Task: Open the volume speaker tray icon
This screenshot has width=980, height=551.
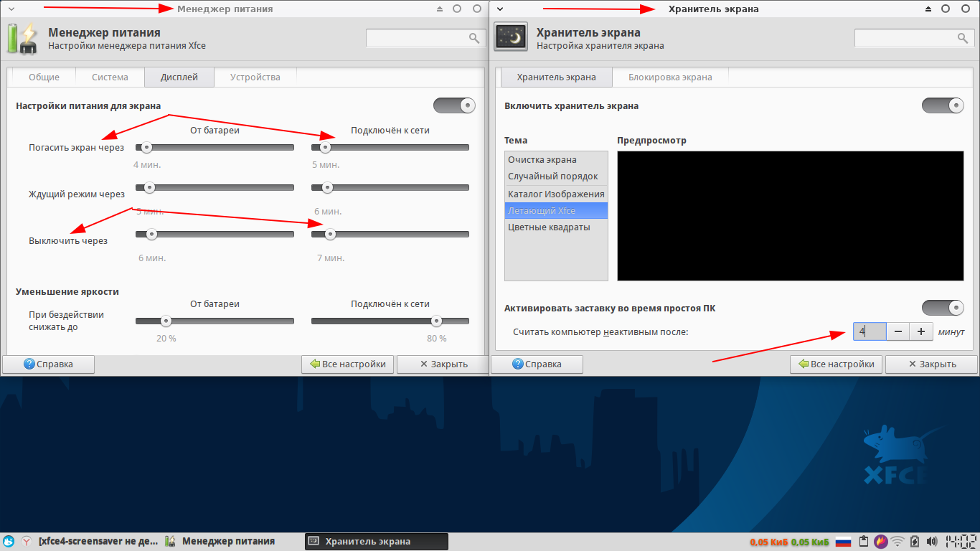Action: pos(932,542)
